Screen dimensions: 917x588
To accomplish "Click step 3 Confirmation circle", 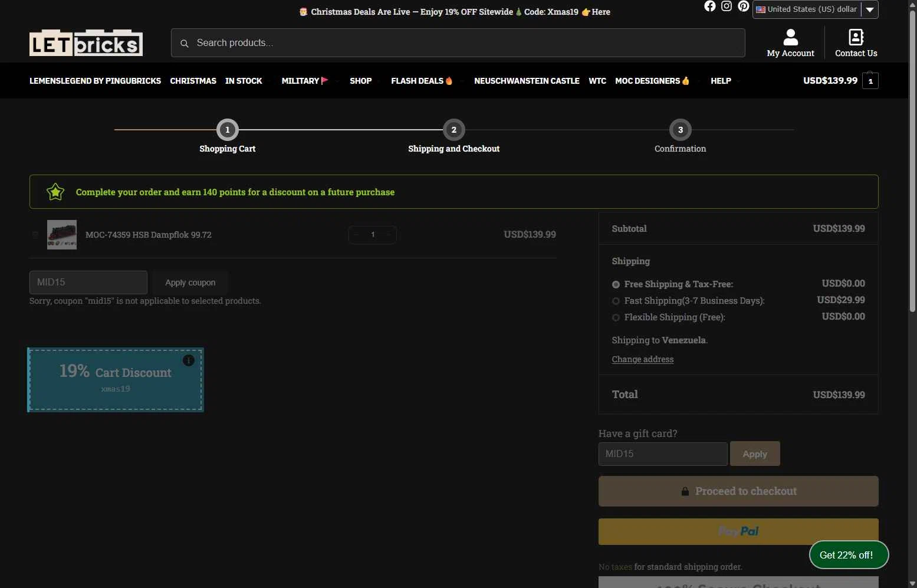I will [681, 130].
